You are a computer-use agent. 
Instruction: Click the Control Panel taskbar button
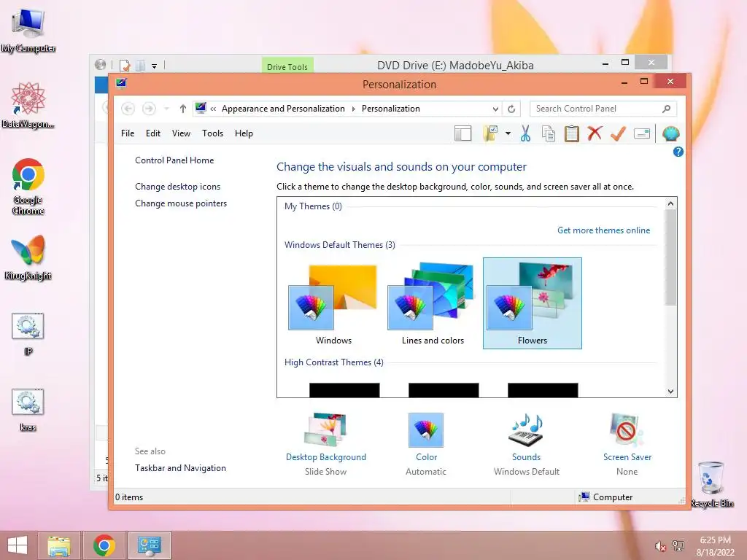coord(150,545)
